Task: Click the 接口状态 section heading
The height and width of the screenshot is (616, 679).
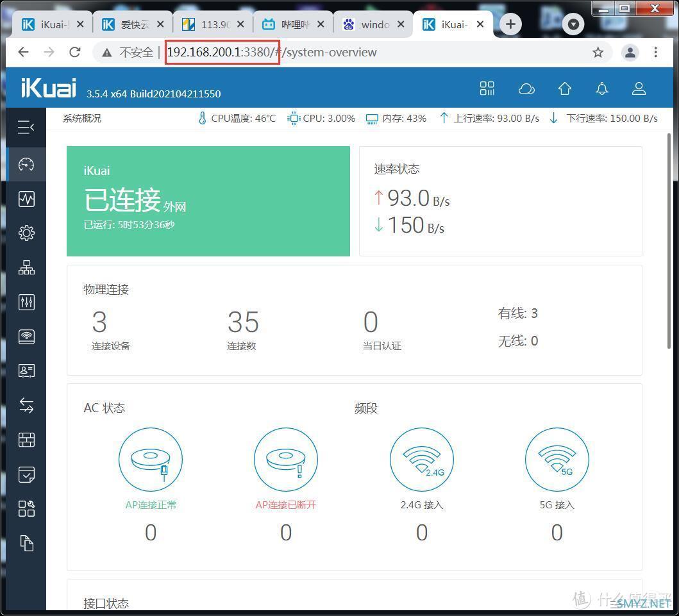Action: point(106,603)
